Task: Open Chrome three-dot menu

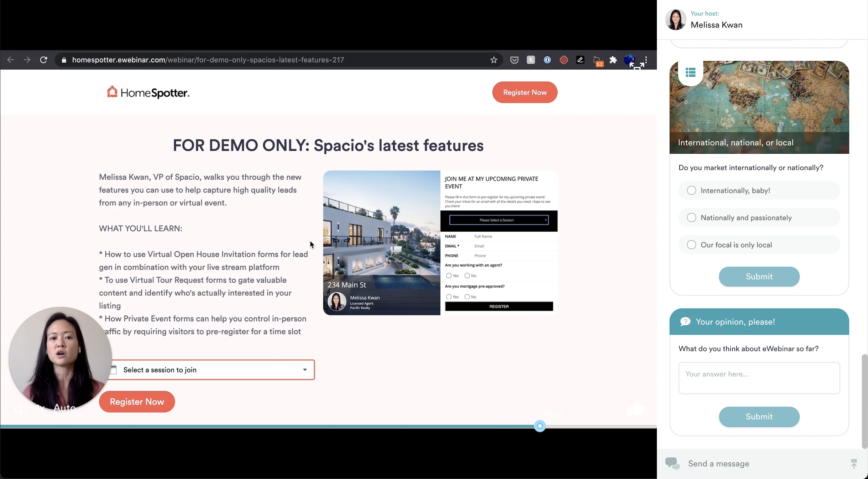Action: pyautogui.click(x=646, y=60)
